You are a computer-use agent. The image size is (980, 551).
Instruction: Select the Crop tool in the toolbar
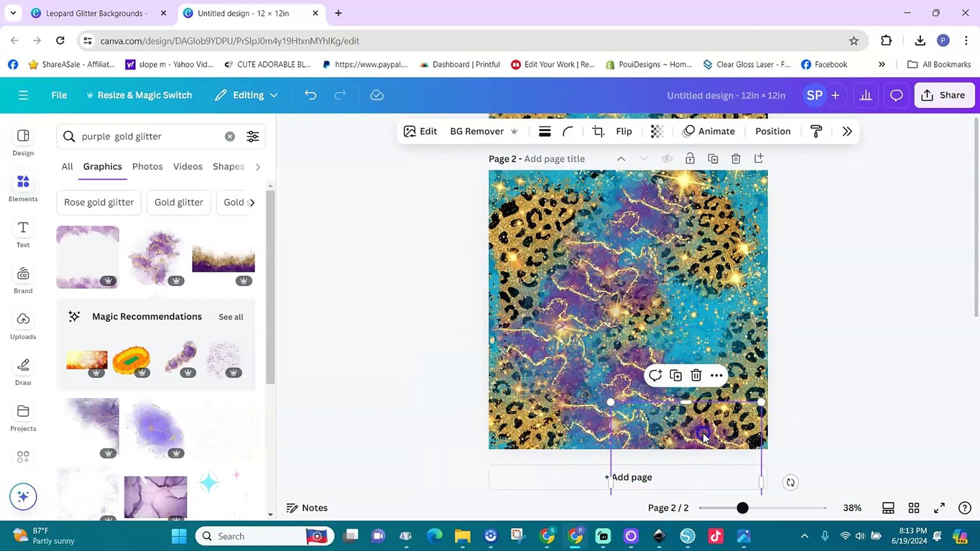(597, 131)
